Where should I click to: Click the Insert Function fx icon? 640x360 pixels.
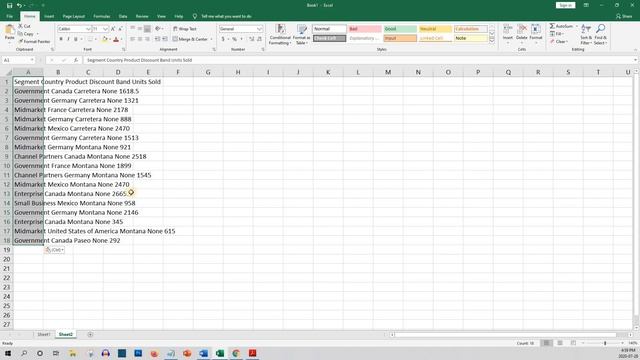tap(76, 60)
